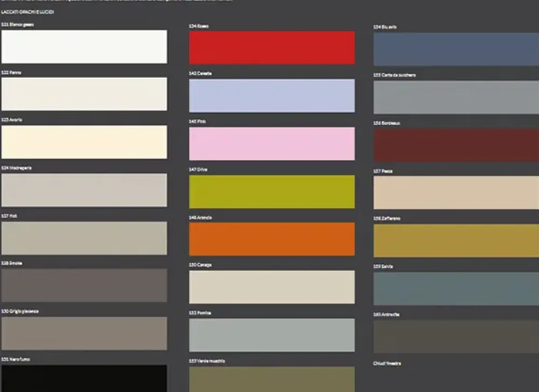The height and width of the screenshot is (392, 539).
Task: Choose the Grigio piacenza swatch
Action: [x=84, y=334]
